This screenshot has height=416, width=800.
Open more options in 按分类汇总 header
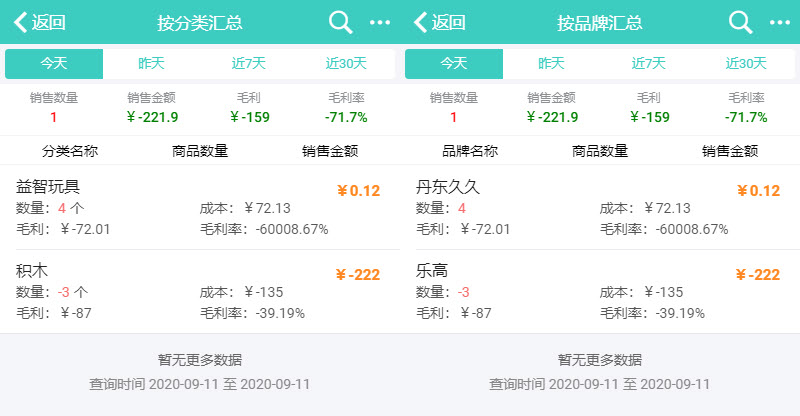(380, 22)
